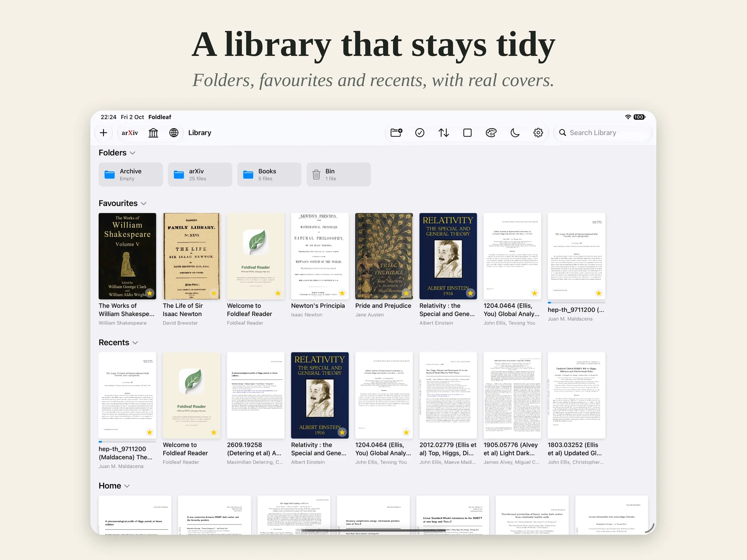Open Welcome to Foldleaf Reader in Recents
The height and width of the screenshot is (560, 747).
tap(192, 395)
